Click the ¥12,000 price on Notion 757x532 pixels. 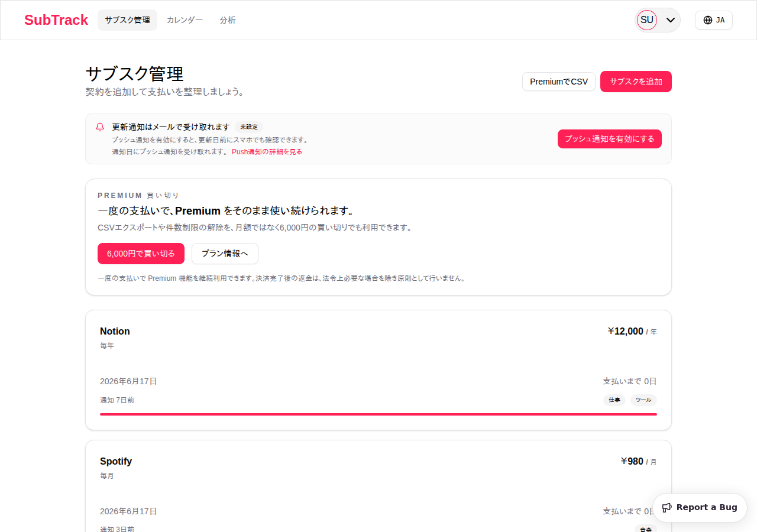click(625, 331)
